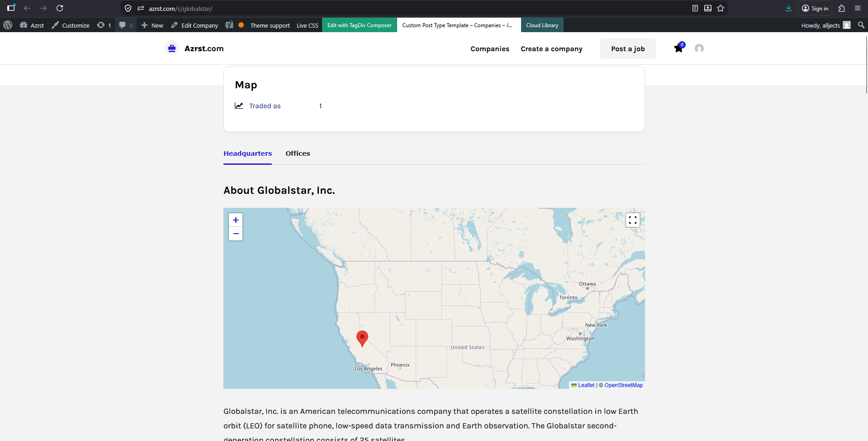This screenshot has width=868, height=441.
Task: Open the Yoast SEO icon in admin bar
Action: pos(229,25)
